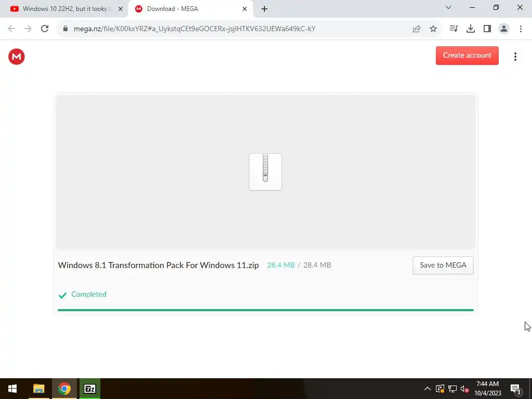Go back in browser history
532x399 pixels.
[11, 29]
